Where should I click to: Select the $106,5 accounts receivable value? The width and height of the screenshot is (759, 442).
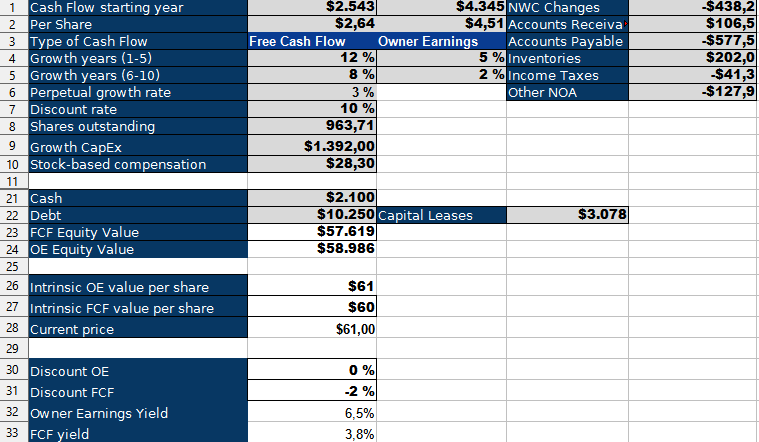pos(692,24)
